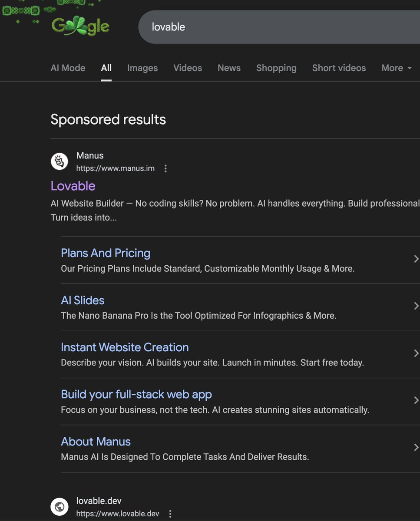Click 'Manus AI Is Designed' description text

pos(185,457)
